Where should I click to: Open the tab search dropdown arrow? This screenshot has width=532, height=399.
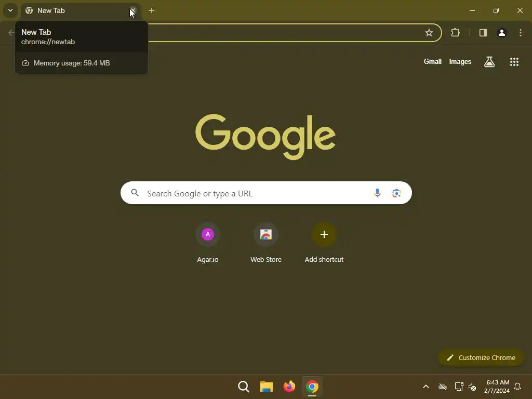click(10, 10)
